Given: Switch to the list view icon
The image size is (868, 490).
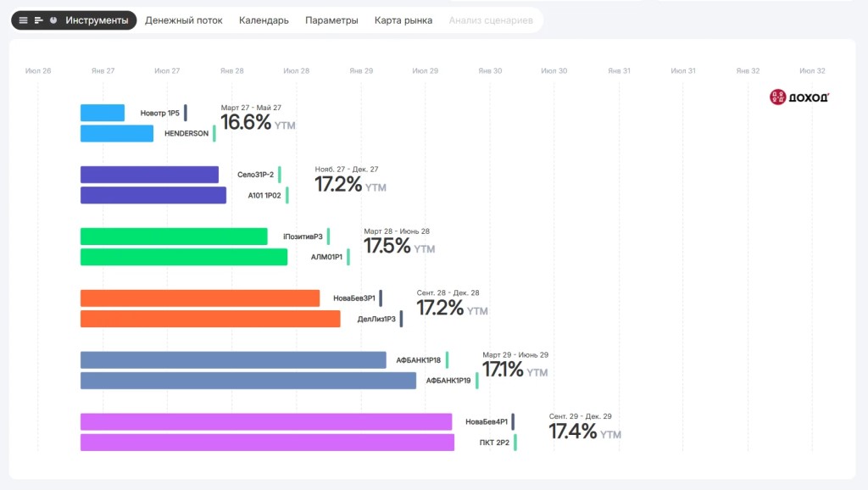Looking at the screenshot, I should (x=23, y=20).
